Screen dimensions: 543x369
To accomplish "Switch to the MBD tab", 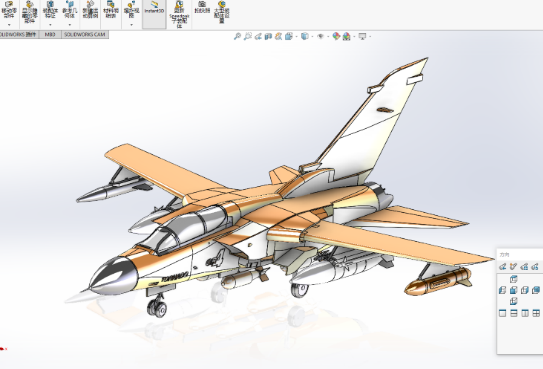I will point(50,34).
